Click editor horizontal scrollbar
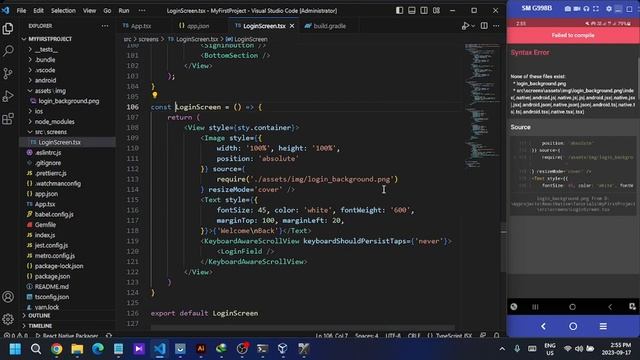The width and height of the screenshot is (640, 360). (x=302, y=327)
